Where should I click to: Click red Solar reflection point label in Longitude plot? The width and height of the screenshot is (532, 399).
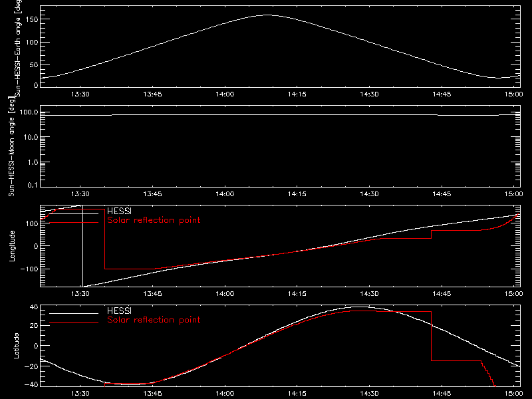click(154, 220)
